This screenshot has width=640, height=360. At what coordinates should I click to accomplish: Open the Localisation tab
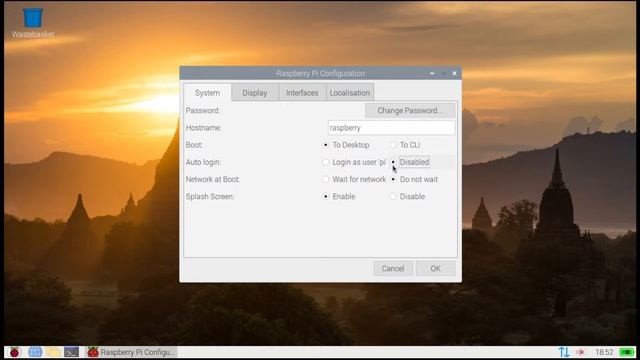pos(350,93)
